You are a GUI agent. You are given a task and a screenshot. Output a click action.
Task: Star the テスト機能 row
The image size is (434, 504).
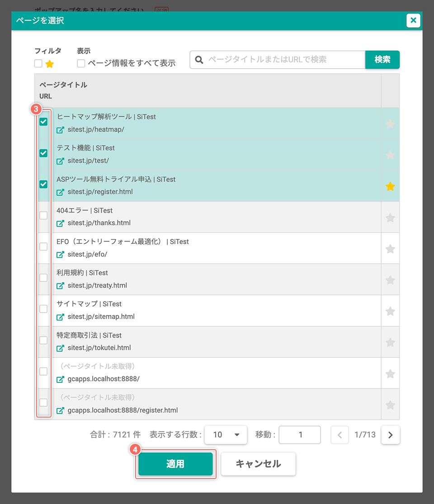click(x=390, y=155)
